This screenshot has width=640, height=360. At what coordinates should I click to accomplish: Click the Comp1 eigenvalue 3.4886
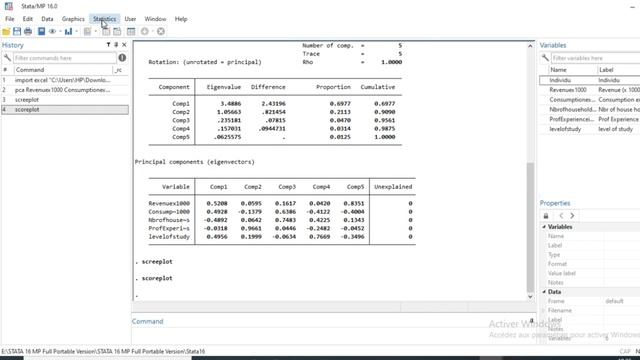[x=231, y=104]
